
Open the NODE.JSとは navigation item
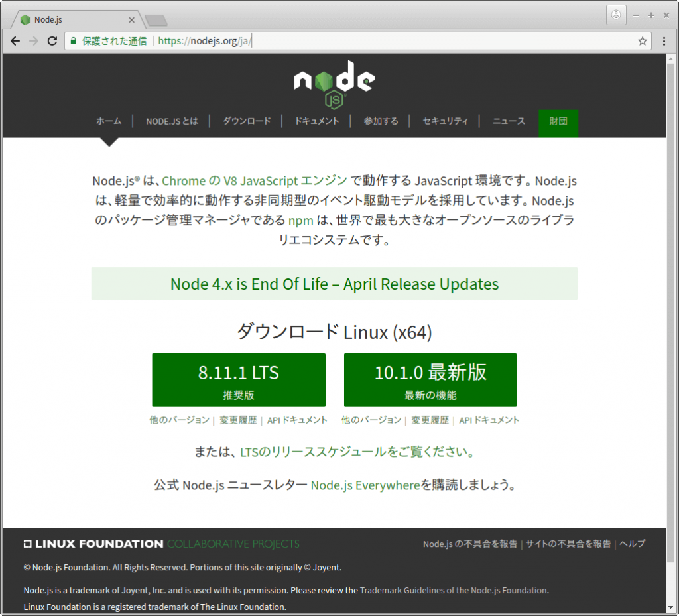(172, 121)
